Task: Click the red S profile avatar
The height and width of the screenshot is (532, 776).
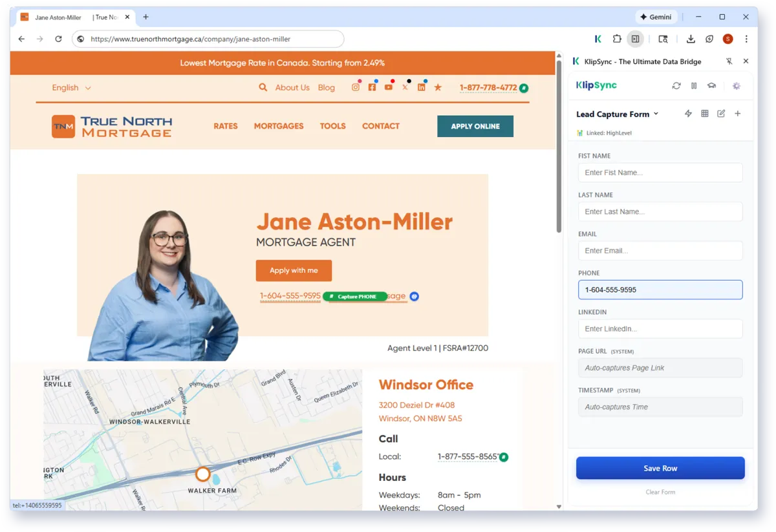Action: pyautogui.click(x=727, y=39)
